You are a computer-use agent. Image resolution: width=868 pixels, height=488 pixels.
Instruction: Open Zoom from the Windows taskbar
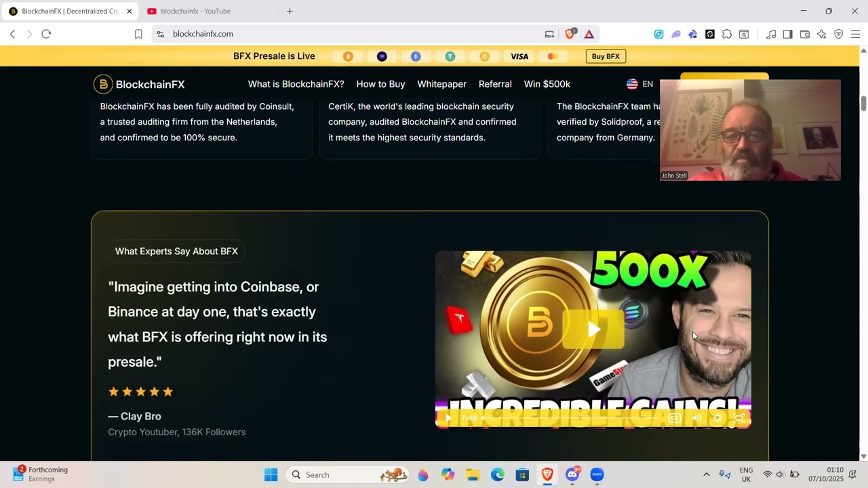pos(597,474)
